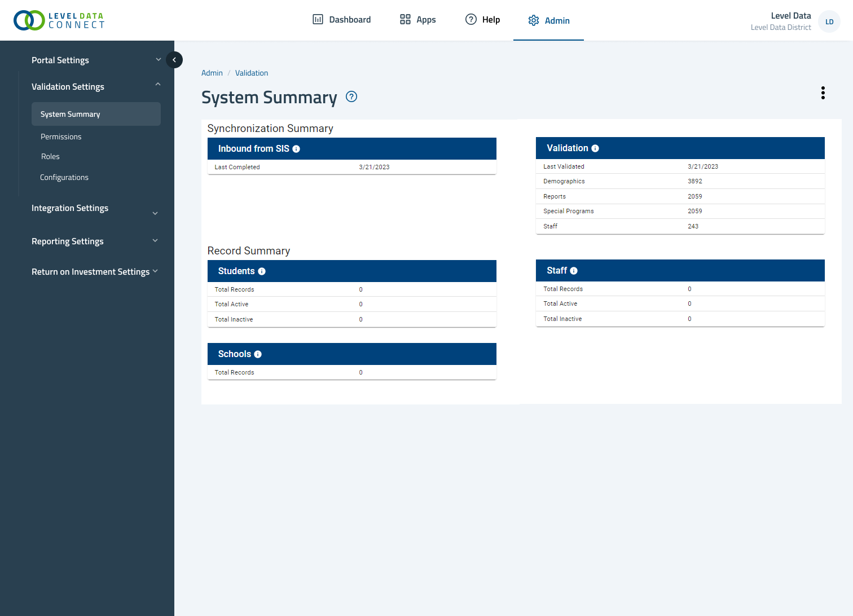Click the Synchronization Summary heading
This screenshot has height=616, width=853.
click(x=270, y=129)
